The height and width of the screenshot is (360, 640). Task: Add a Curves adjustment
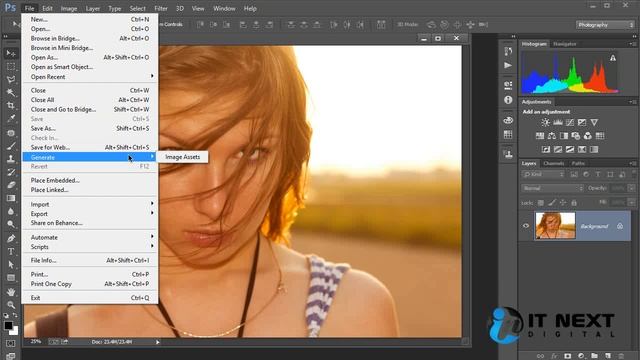[x=570, y=122]
